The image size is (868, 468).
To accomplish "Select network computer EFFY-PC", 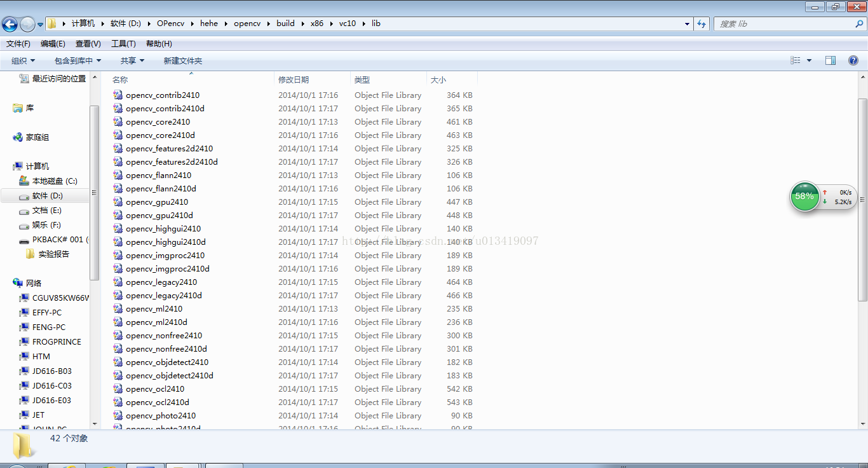I will click(40, 312).
